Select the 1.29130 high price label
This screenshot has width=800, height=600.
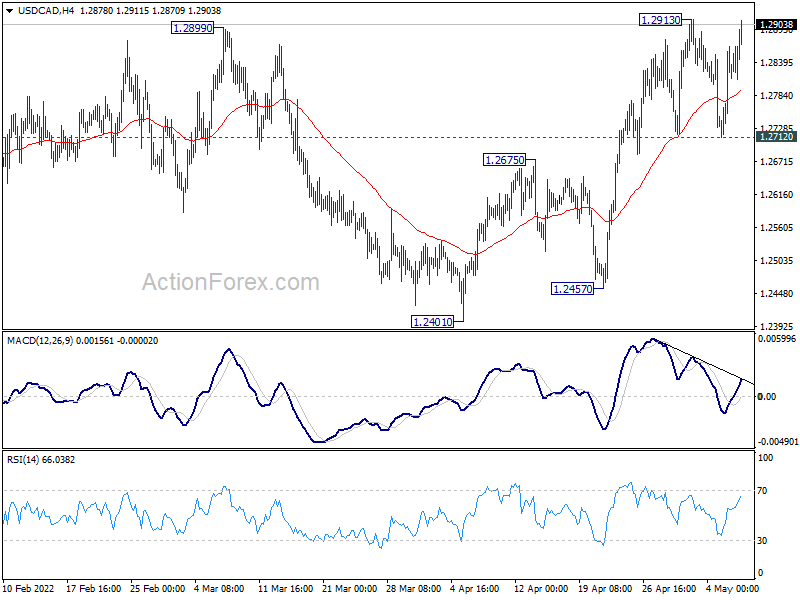pos(661,20)
